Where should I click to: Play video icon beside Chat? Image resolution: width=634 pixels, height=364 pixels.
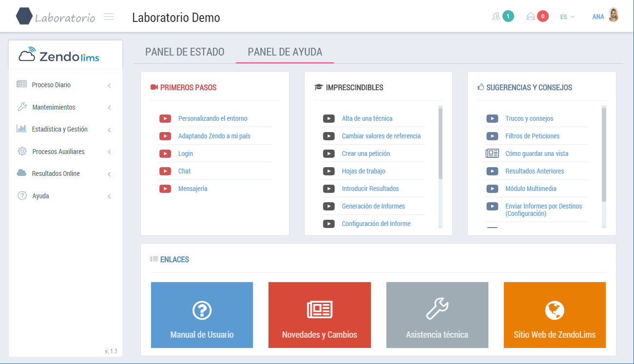[x=165, y=171]
